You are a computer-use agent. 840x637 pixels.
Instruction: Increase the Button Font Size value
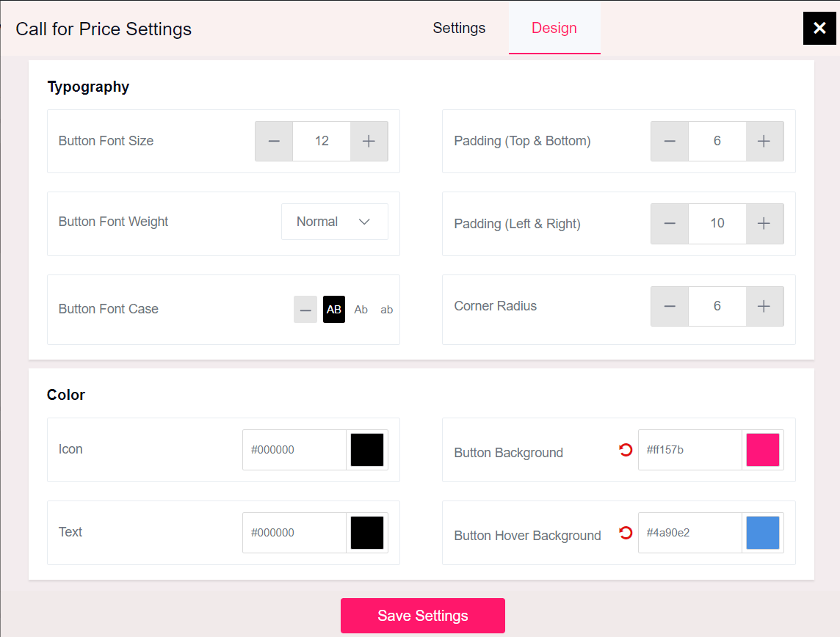tap(369, 141)
